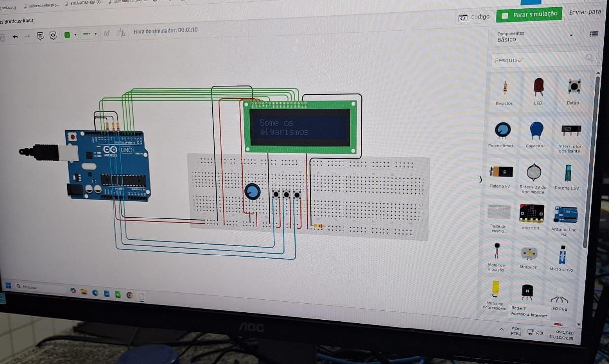The width and height of the screenshot is (609, 364).
Task: Select the LED component in the panel
Action: 538,88
